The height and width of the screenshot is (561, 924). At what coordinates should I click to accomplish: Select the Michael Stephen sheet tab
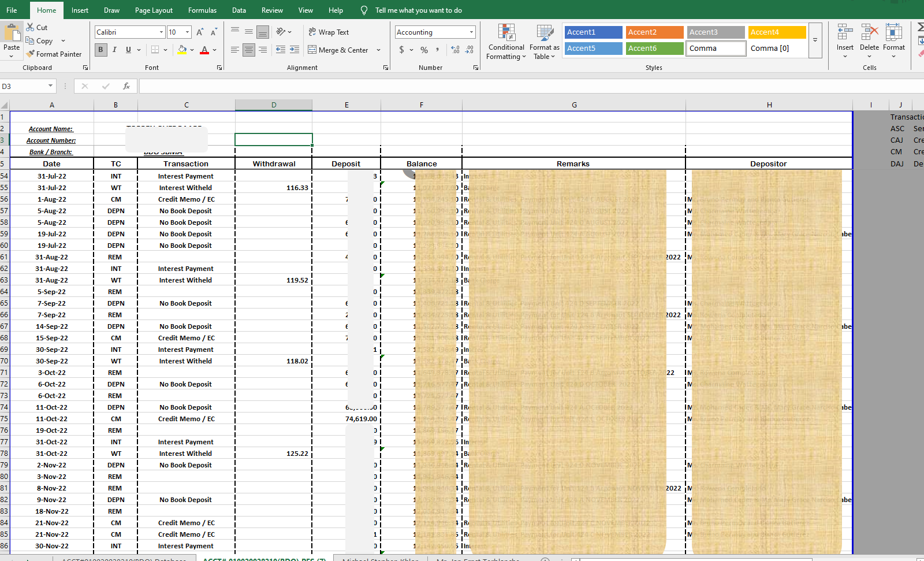point(380,559)
